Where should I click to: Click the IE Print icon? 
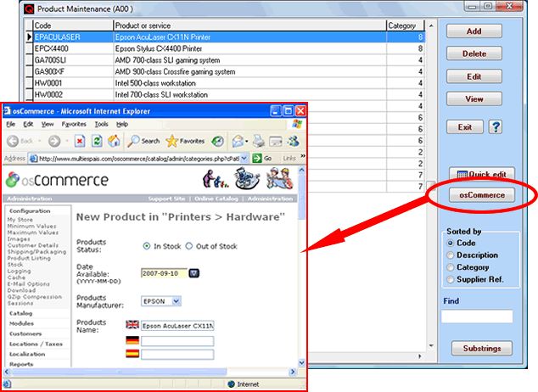(259, 141)
